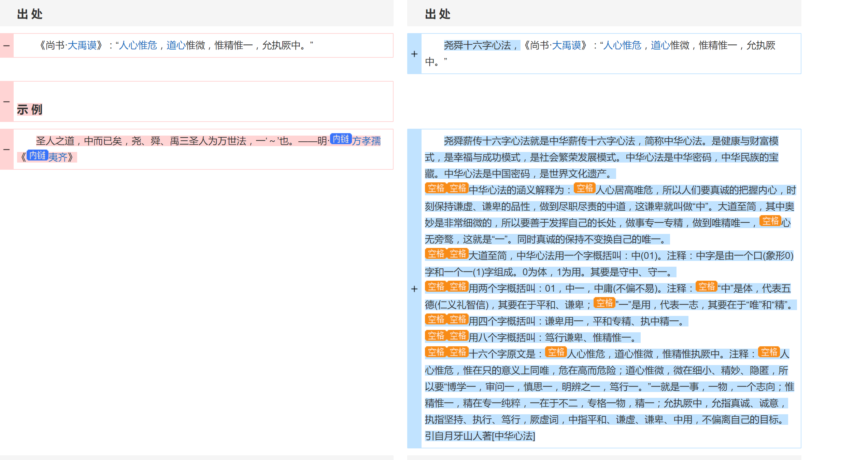Click first 空格 badge on 用八个字概括叫 line
The height and width of the screenshot is (460, 868).
point(436,336)
